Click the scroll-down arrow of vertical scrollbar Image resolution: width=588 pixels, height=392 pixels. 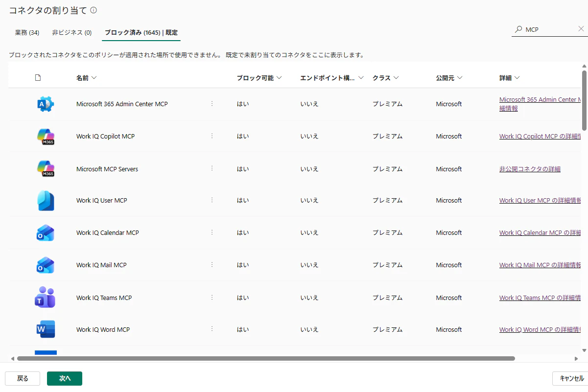click(x=584, y=350)
